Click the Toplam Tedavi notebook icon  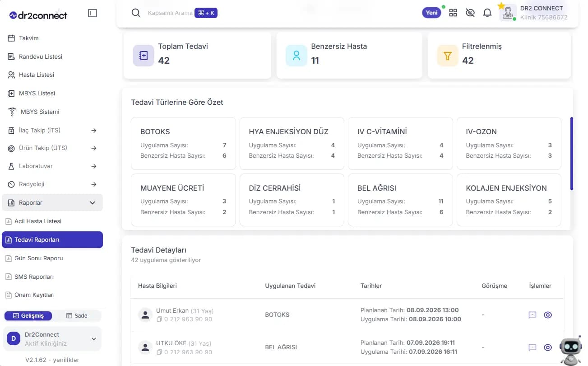point(144,56)
